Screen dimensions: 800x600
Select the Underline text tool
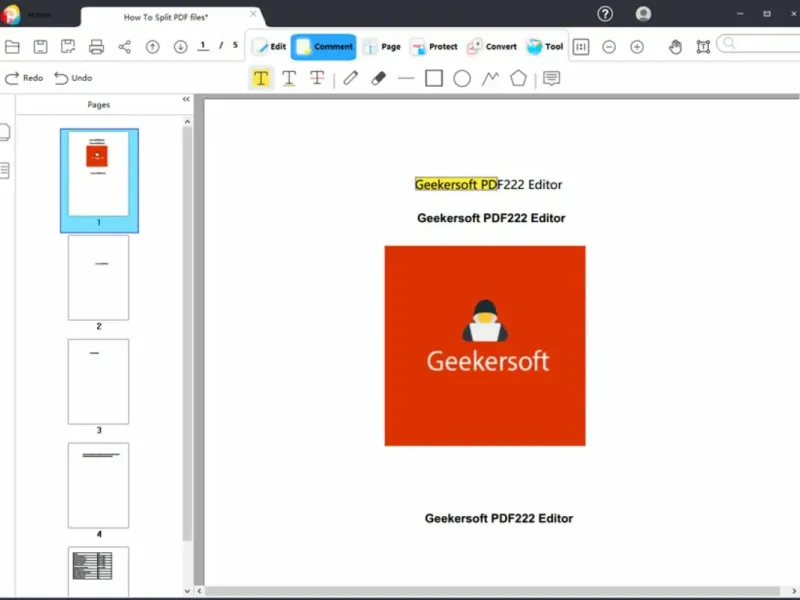(x=289, y=79)
